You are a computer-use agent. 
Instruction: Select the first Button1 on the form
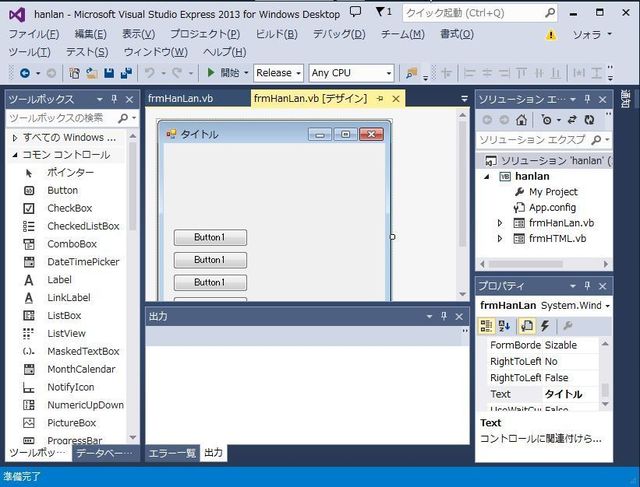(210, 237)
